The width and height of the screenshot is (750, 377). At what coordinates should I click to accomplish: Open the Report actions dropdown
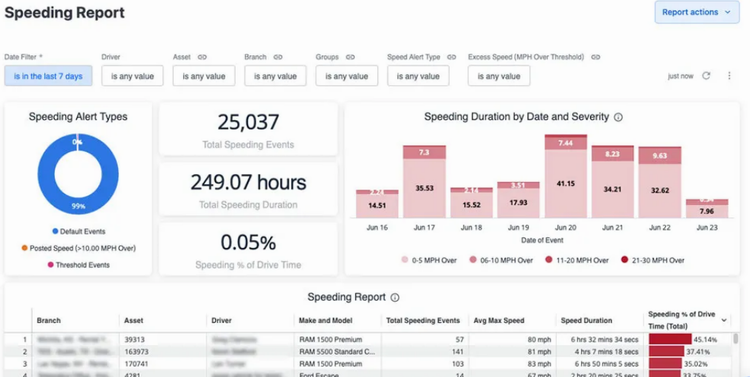coord(697,12)
